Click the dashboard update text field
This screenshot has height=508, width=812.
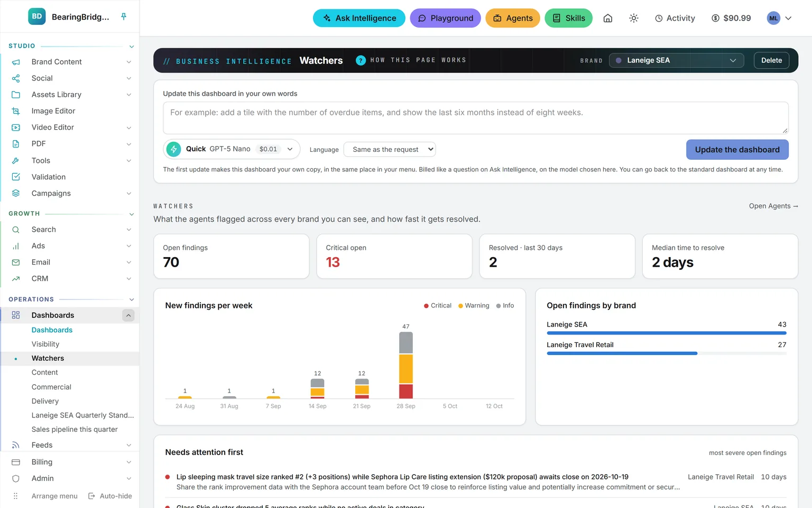coord(476,118)
